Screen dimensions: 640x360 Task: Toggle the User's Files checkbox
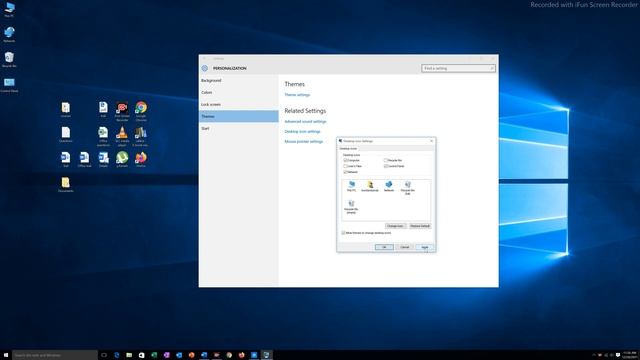(x=345, y=166)
